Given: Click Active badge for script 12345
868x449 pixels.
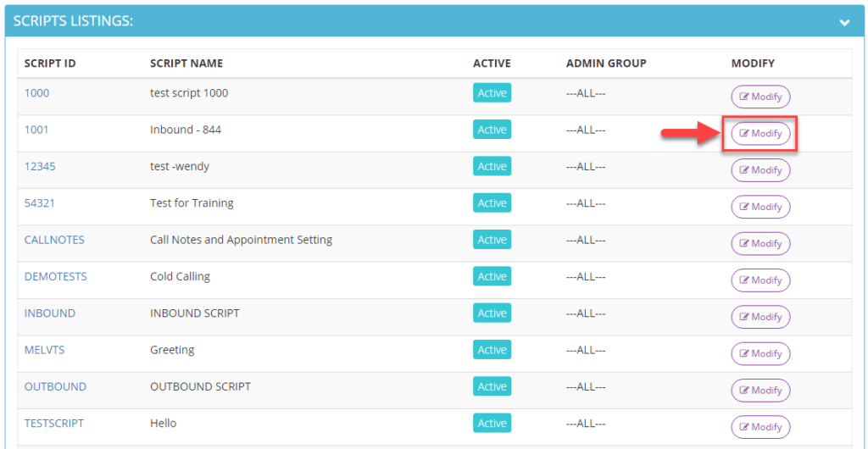Looking at the screenshot, I should 492,166.
